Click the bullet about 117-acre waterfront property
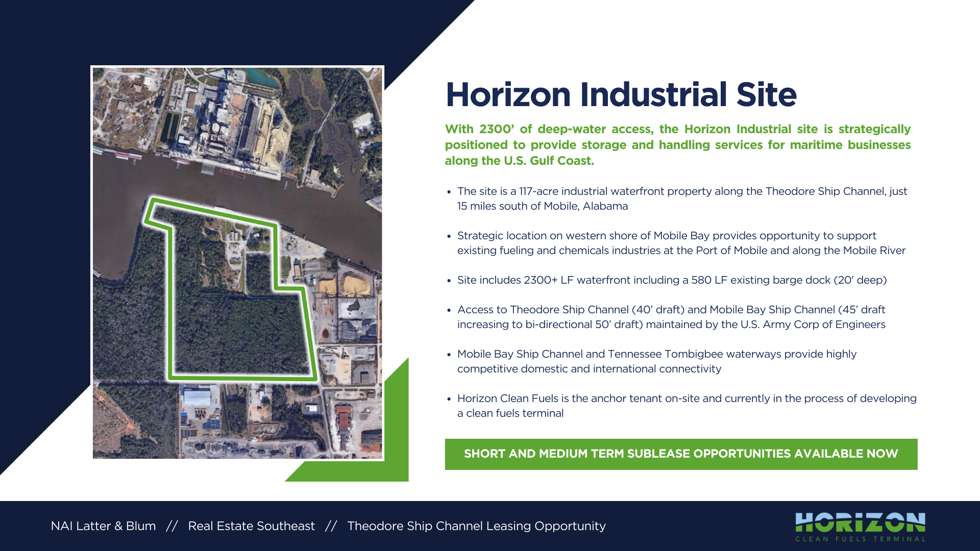Viewport: 980px width, 551px height. pos(682,198)
